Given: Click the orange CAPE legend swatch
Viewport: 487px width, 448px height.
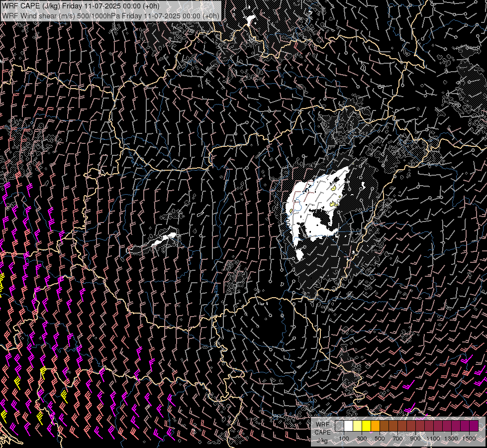Looking at the screenshot, I should [x=375, y=426].
